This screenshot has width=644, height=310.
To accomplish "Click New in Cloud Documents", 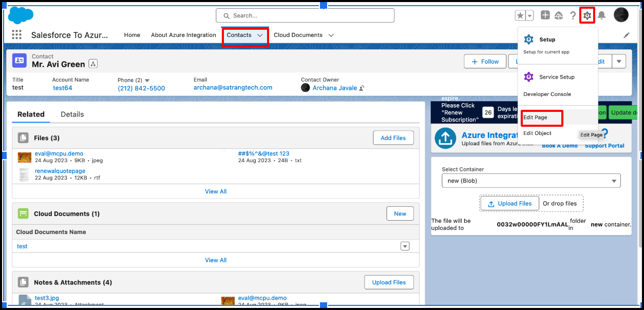I will 400,214.
